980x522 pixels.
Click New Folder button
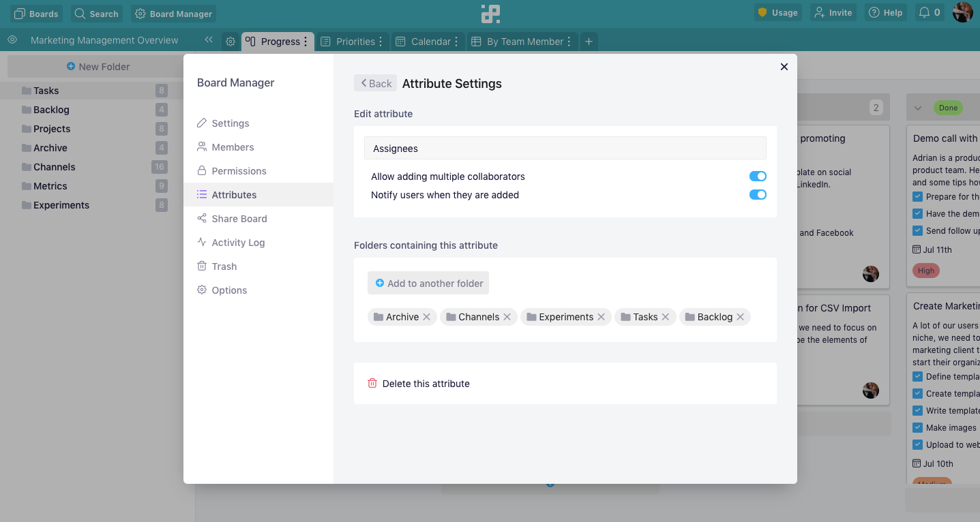[x=98, y=67]
